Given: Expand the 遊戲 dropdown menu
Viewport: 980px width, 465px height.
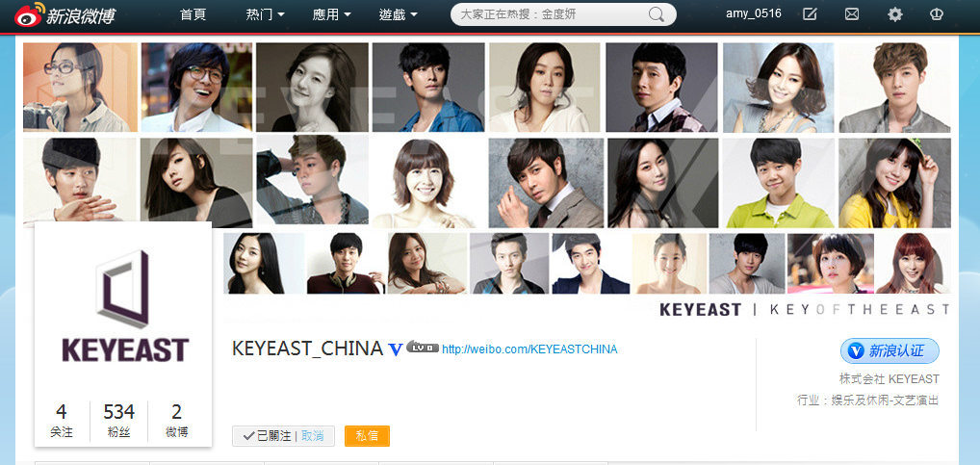Looking at the screenshot, I should [399, 13].
